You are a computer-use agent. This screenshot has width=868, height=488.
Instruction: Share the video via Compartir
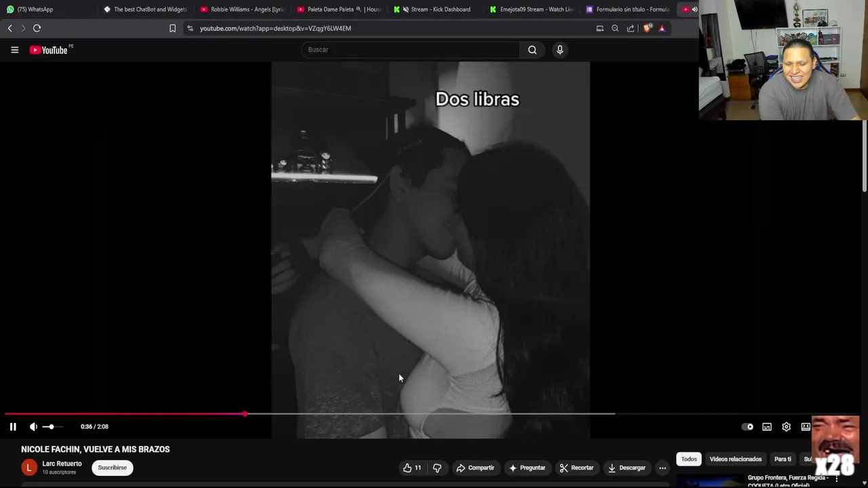point(475,468)
